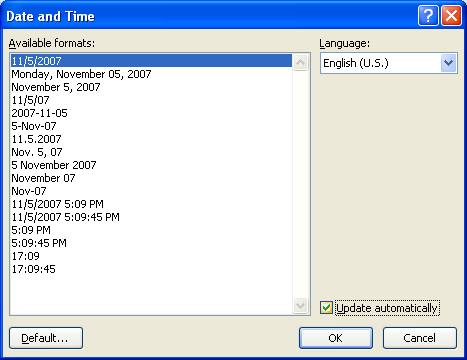The image size is (467, 360).
Task: Click the Default... button
Action: point(46,338)
